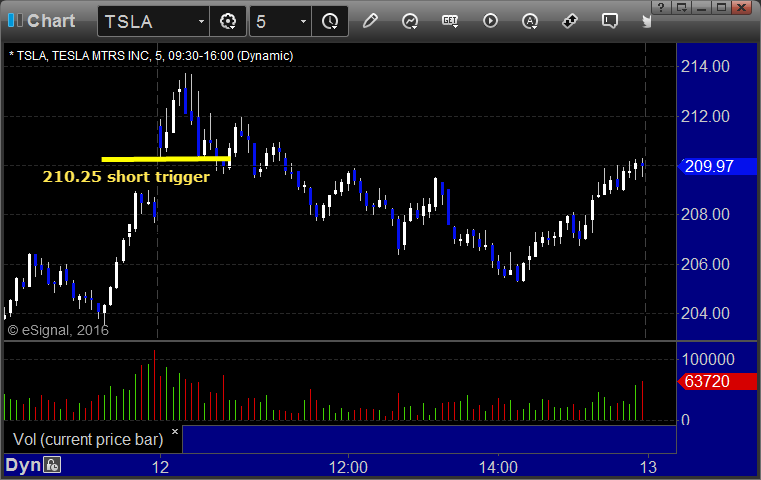Click the TSLA chart title text
The width and height of the screenshot is (761, 480).
point(151,56)
